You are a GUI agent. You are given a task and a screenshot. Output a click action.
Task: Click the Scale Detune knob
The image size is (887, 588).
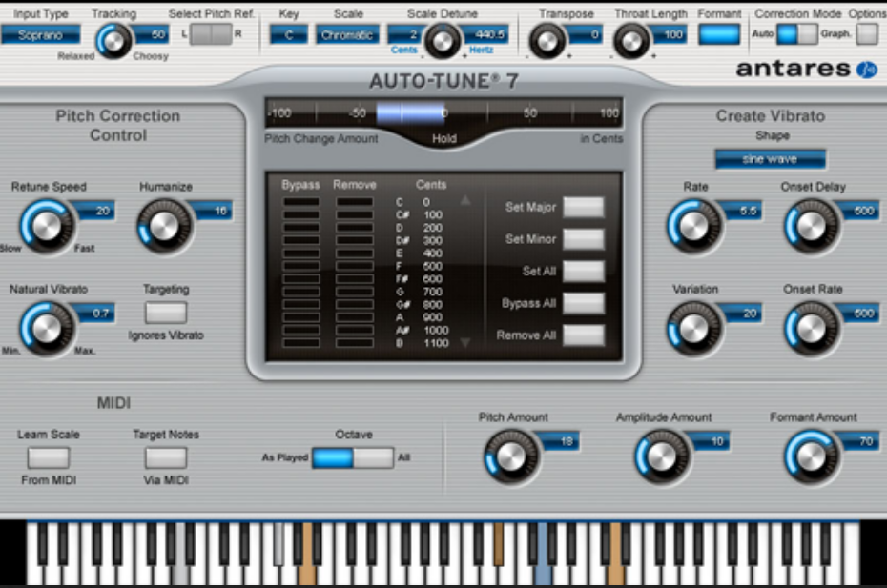pos(443,41)
